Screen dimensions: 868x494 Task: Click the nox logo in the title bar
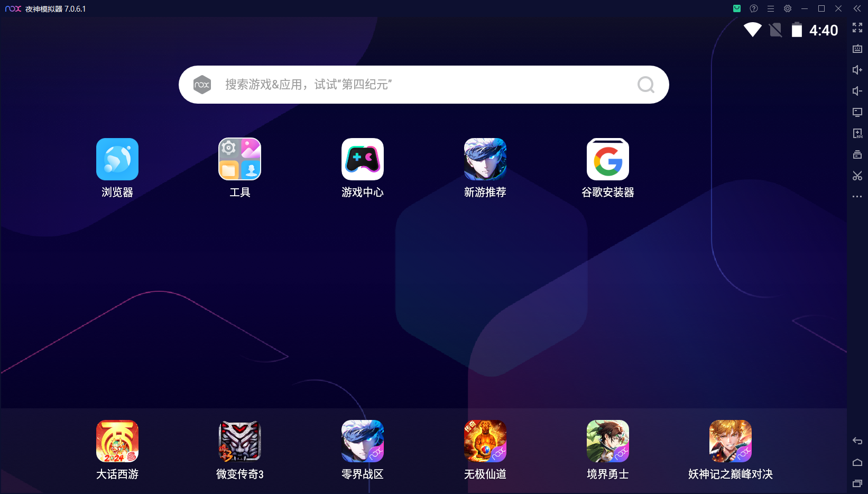13,9
